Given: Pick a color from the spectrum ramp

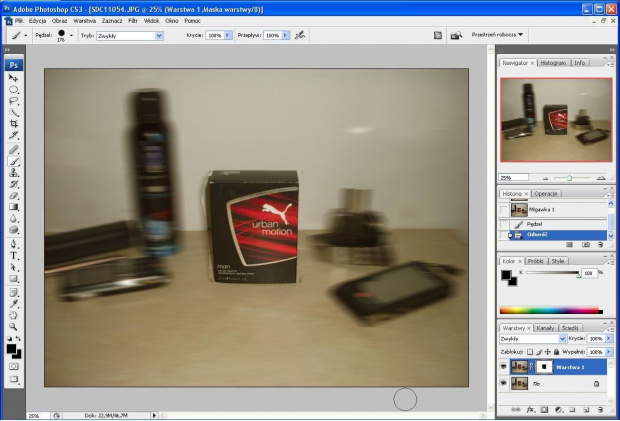Looking at the screenshot, I should tap(551, 311).
